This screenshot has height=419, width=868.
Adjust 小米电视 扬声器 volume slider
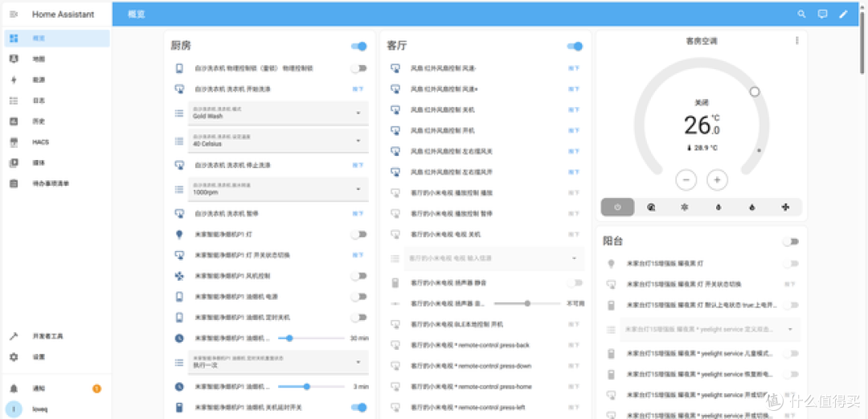coord(527,303)
